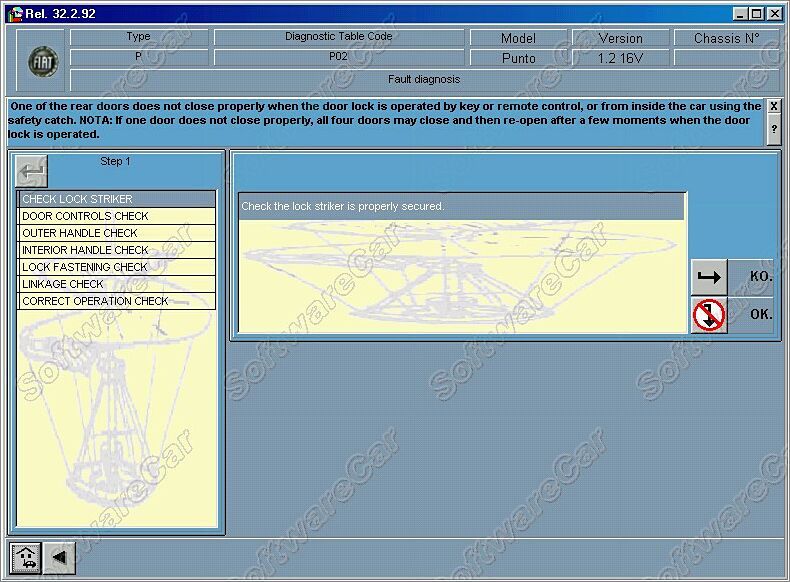Click the home car icon at bottom
This screenshot has width=790, height=582.
(25, 557)
